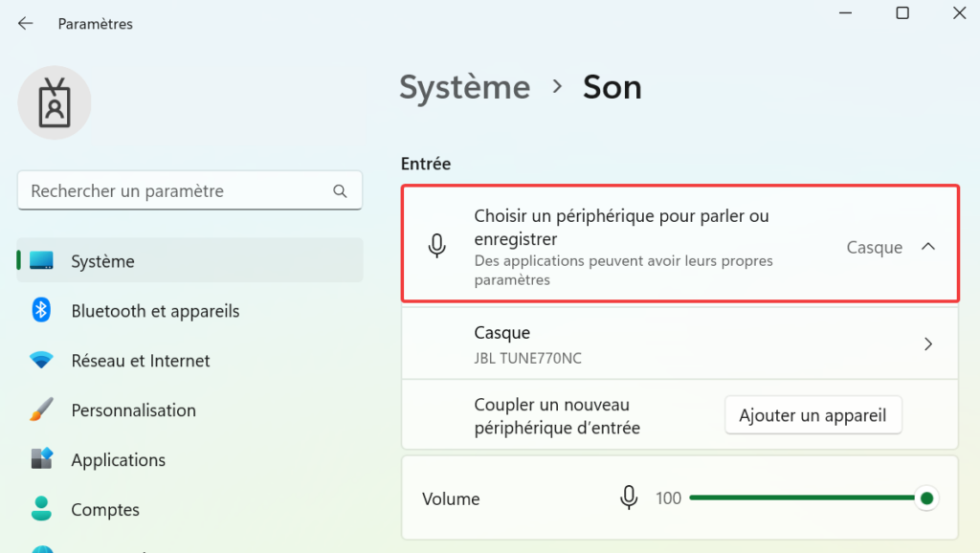This screenshot has width=980, height=553.
Task: Click the search magnifier icon
Action: pos(340,191)
